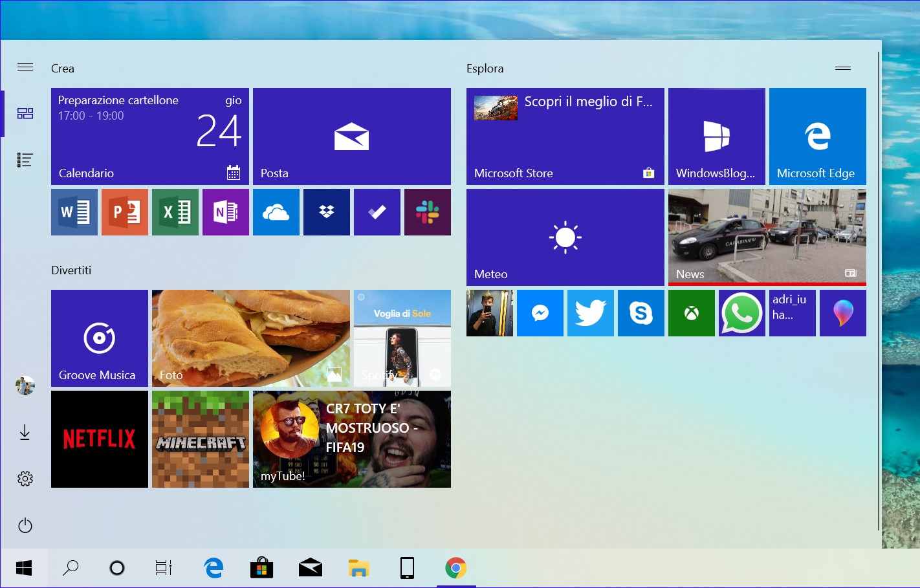Viewport: 920px width, 588px height.
Task: Launch the Minecraft tile
Action: pyautogui.click(x=201, y=439)
